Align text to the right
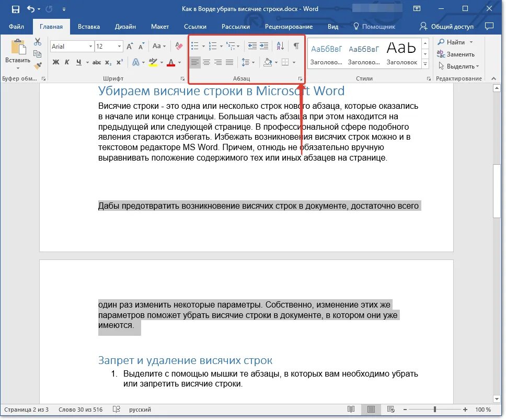Screen dimensions: 506x420 [218, 62]
